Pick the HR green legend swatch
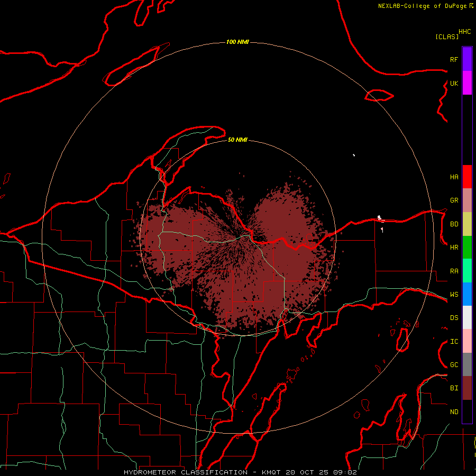The height and width of the screenshot is (476, 476). (x=467, y=248)
